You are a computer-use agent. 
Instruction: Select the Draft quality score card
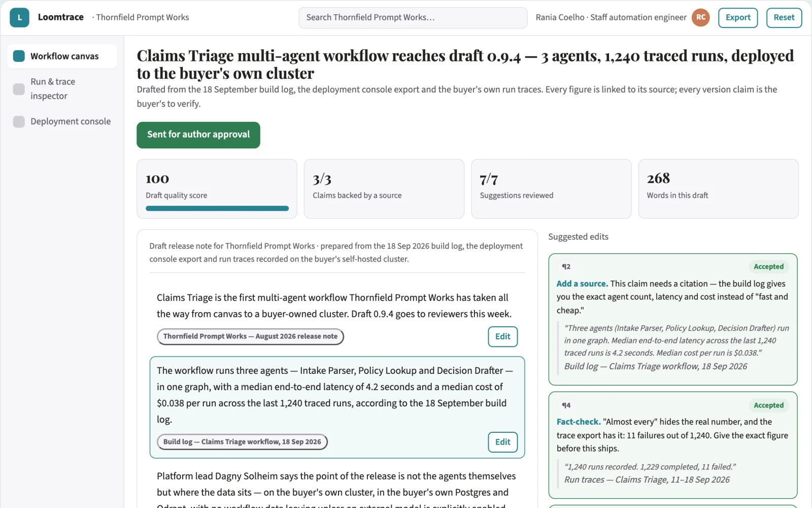point(217,189)
